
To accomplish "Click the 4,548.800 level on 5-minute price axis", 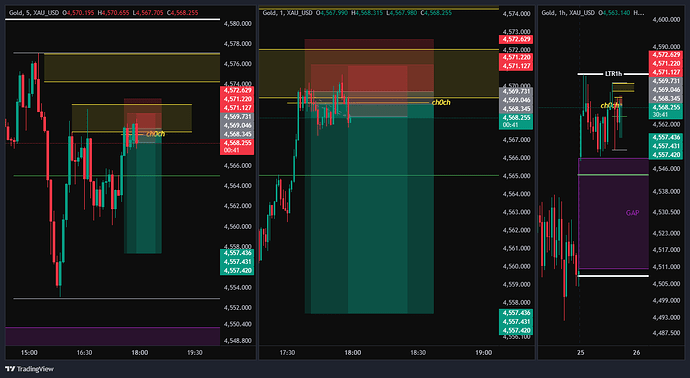I will (x=238, y=341).
